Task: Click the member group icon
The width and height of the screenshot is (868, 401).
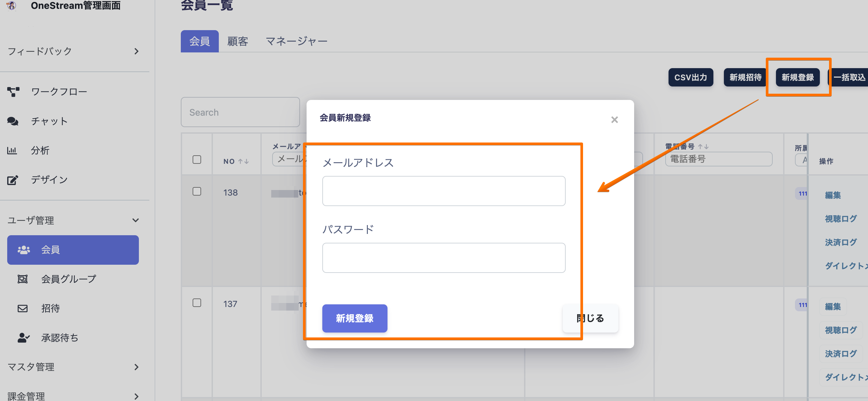Action: point(23,279)
